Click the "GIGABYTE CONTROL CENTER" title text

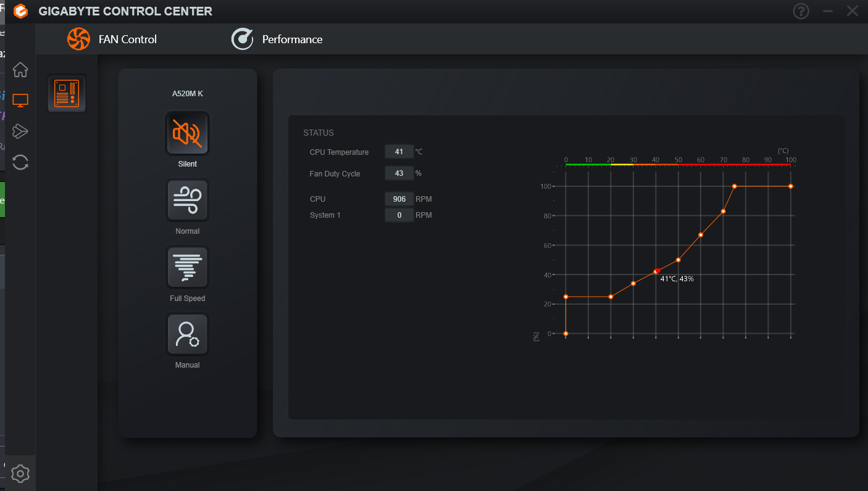125,11
